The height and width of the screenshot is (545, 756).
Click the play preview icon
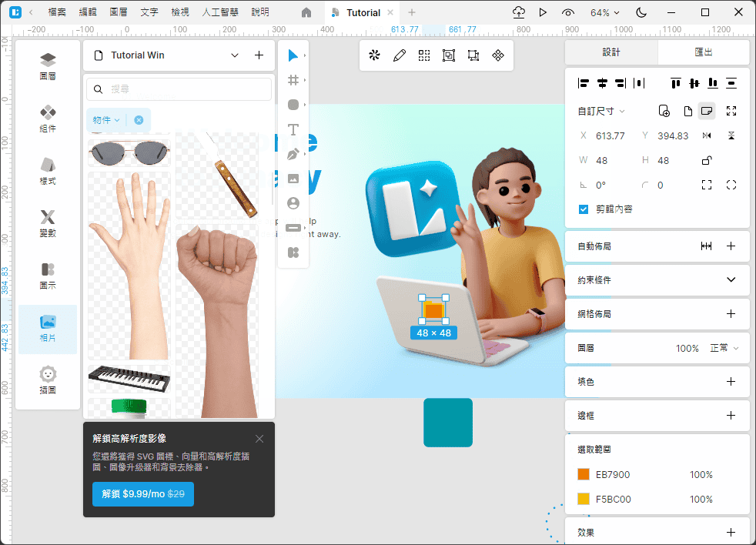pos(543,12)
